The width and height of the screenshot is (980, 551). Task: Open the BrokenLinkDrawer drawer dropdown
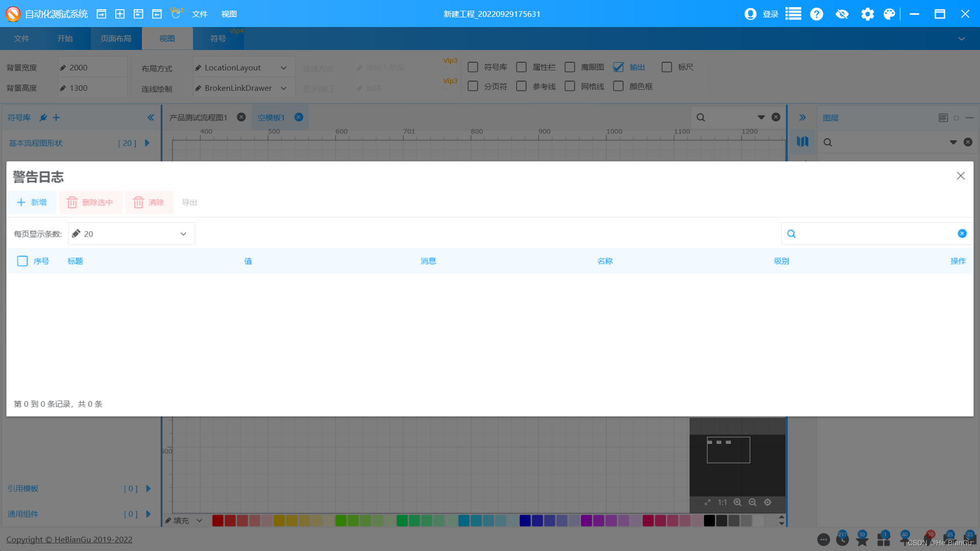click(284, 88)
